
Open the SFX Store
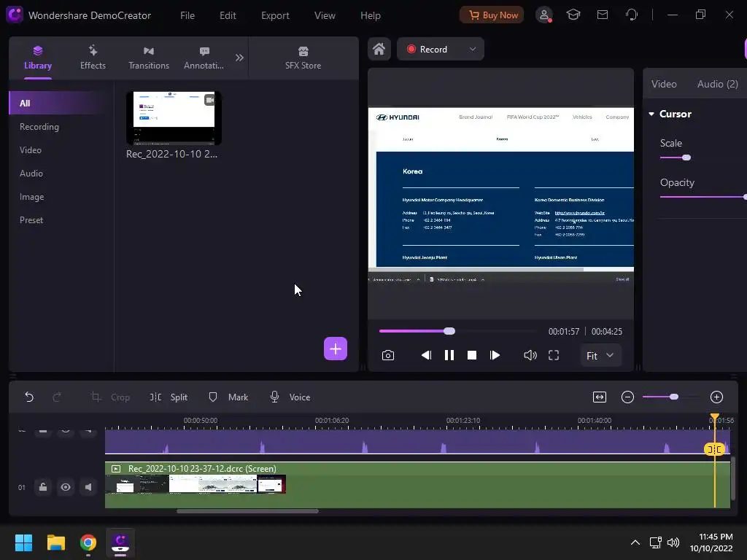click(x=303, y=58)
